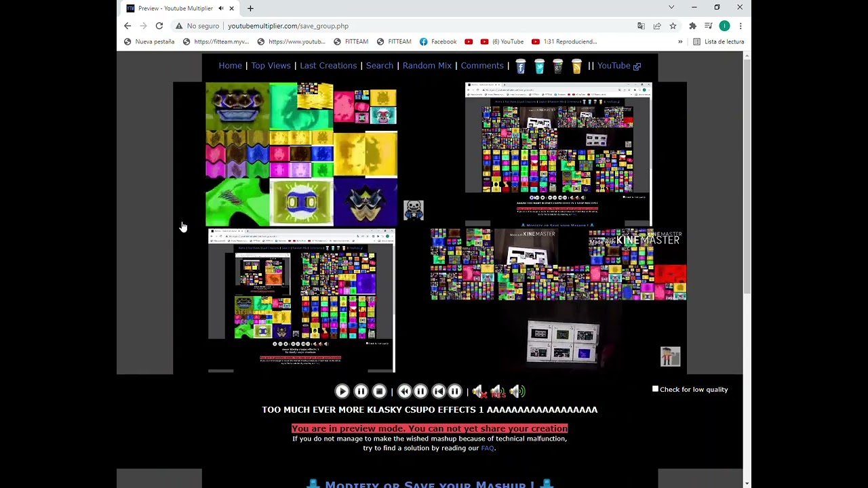
Task: Open the RSS feed cup icon
Action: click(x=576, y=66)
